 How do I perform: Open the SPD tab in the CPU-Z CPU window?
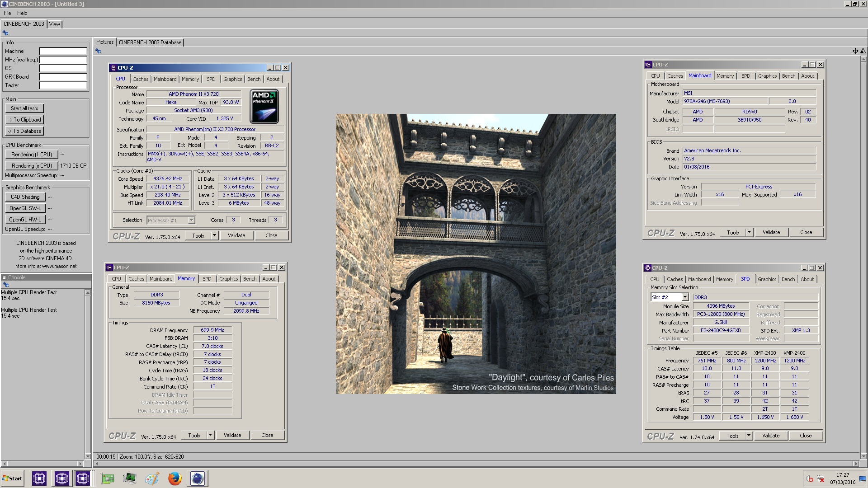211,79
